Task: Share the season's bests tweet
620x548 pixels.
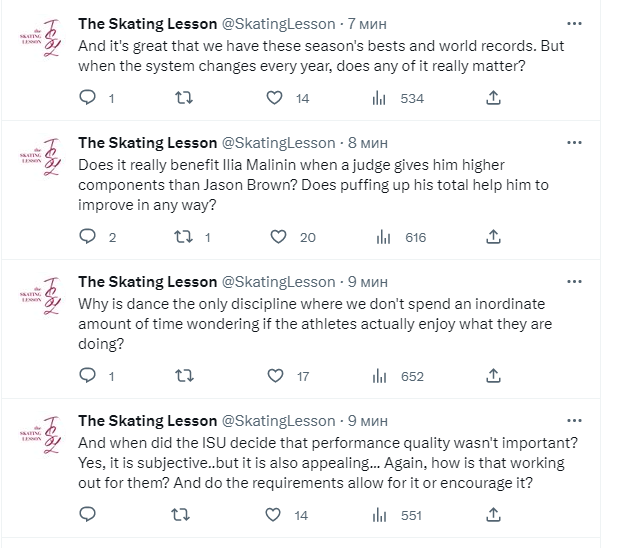Action: coord(492,98)
